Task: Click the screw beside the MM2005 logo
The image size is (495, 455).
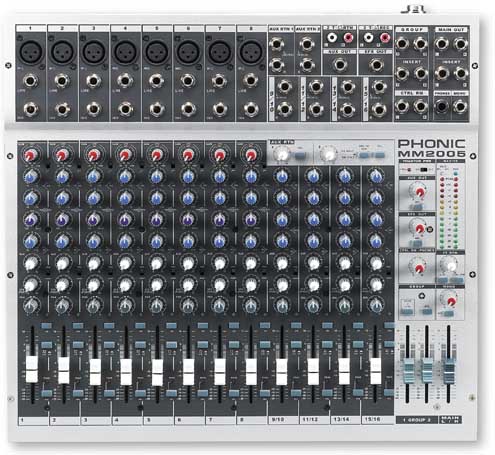Action: (473, 156)
